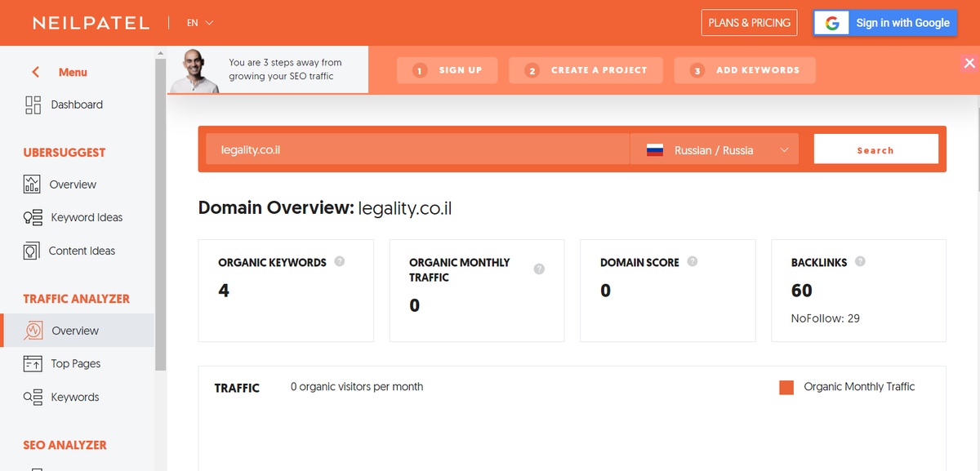Click the UBERSUGGEST section heading
The image size is (980, 471).
65,153
